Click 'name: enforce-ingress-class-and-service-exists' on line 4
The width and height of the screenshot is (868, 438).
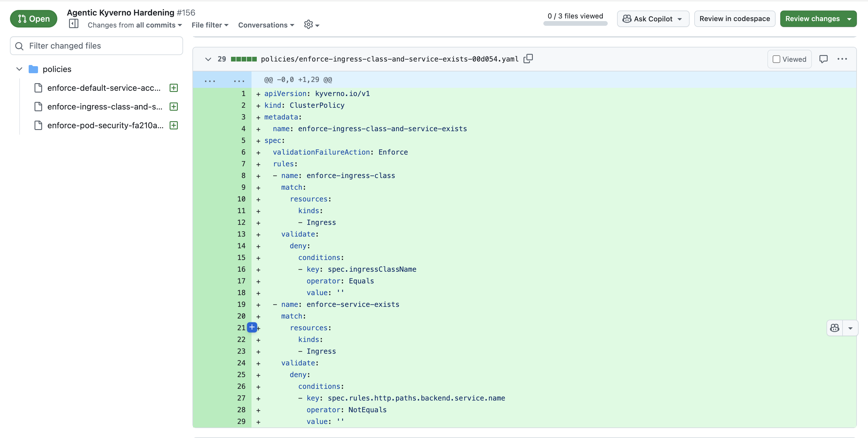370,129
